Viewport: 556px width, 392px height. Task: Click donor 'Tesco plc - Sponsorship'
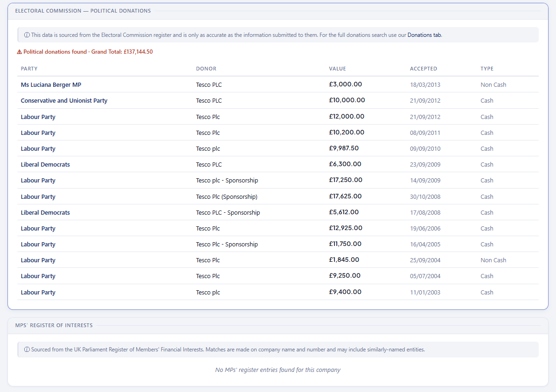[227, 180]
